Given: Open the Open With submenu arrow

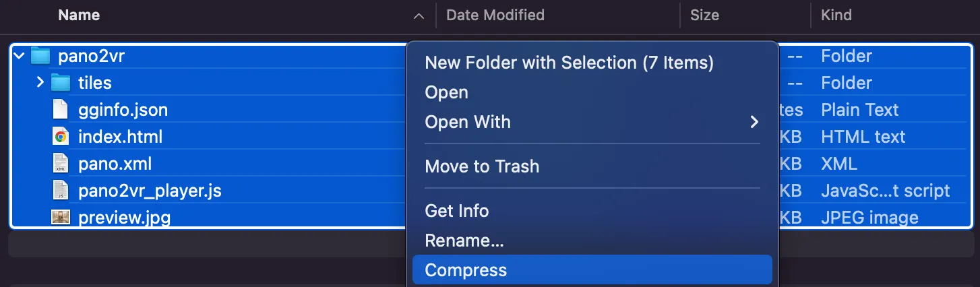Looking at the screenshot, I should (754, 122).
